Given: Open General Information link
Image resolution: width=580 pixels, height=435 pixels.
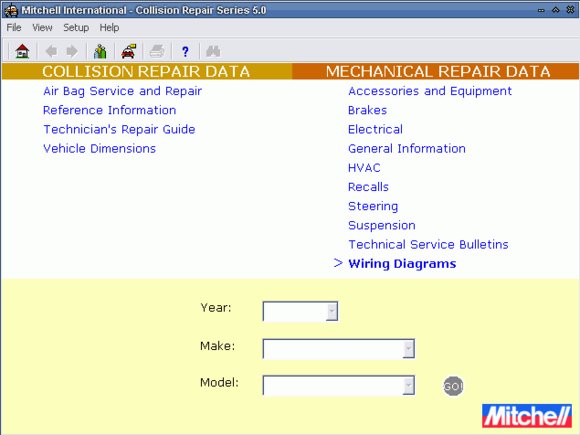Looking at the screenshot, I should coord(407,149).
